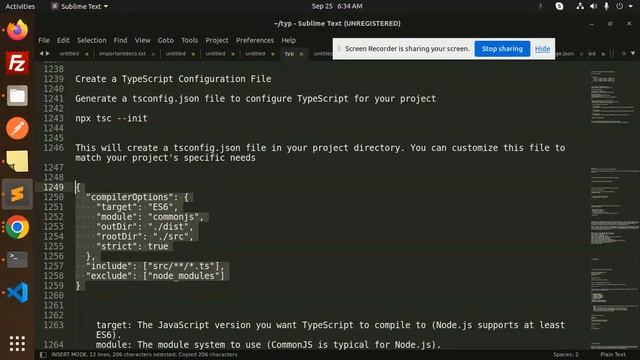The image size is (640, 360).
Task: Launch Terminal from the dock
Action: coord(17,260)
